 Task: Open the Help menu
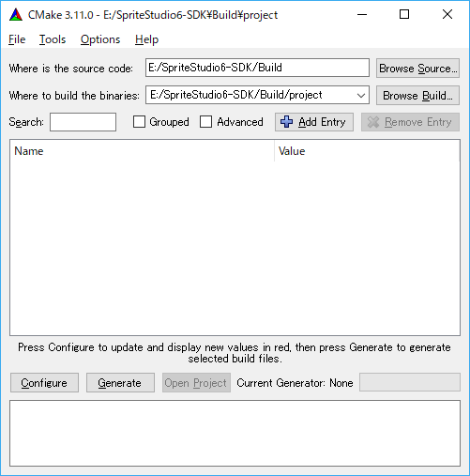(146, 39)
